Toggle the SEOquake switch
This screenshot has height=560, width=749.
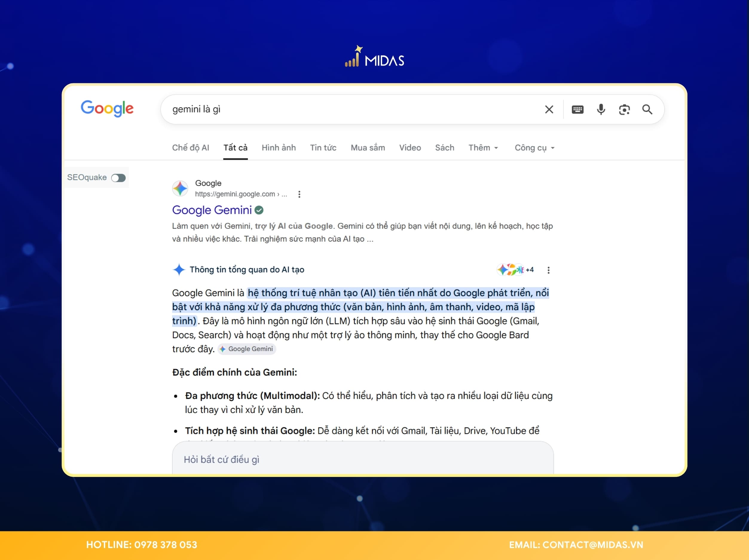(x=118, y=178)
